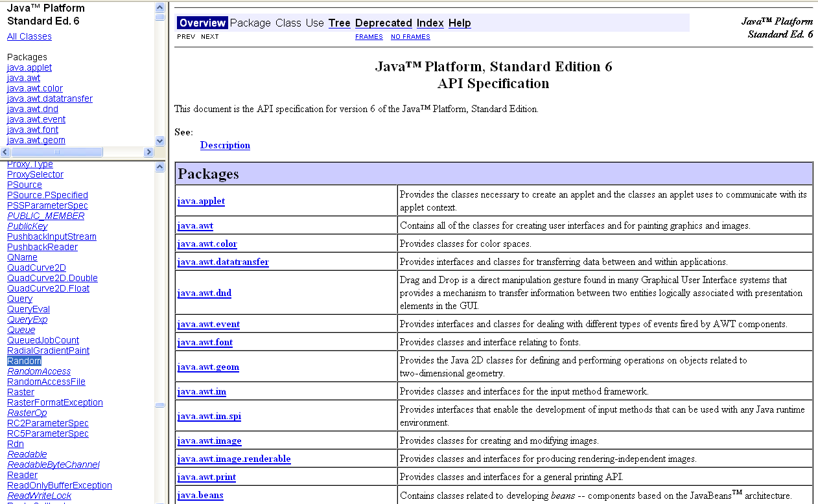Image resolution: width=818 pixels, height=504 pixels.
Task: Open the PushbackReader class
Action: [x=42, y=247]
